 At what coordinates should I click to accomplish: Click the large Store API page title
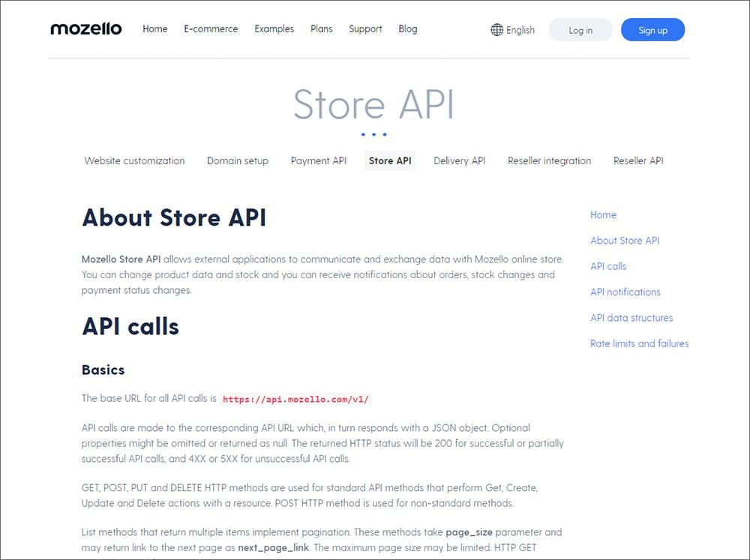click(373, 104)
